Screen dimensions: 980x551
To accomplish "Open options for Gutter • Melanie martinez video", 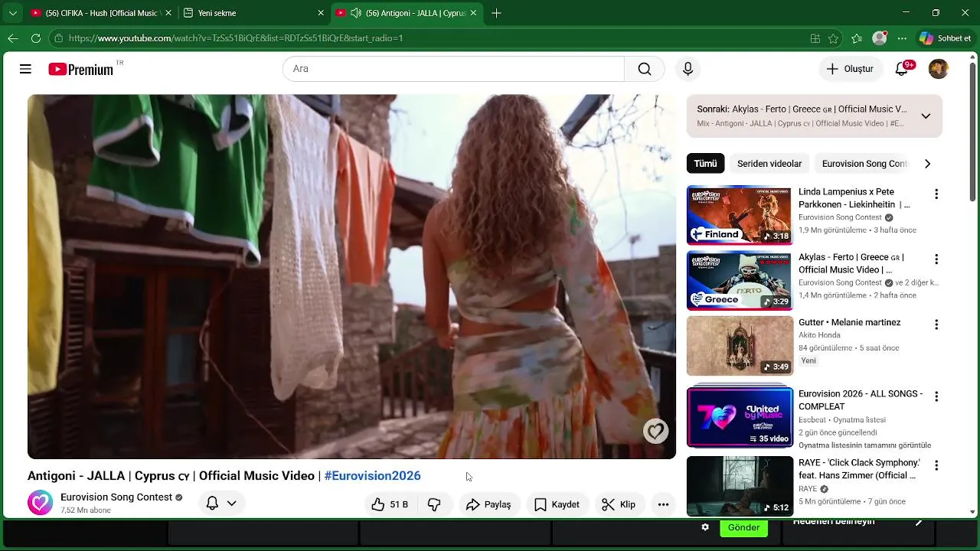I will point(936,324).
